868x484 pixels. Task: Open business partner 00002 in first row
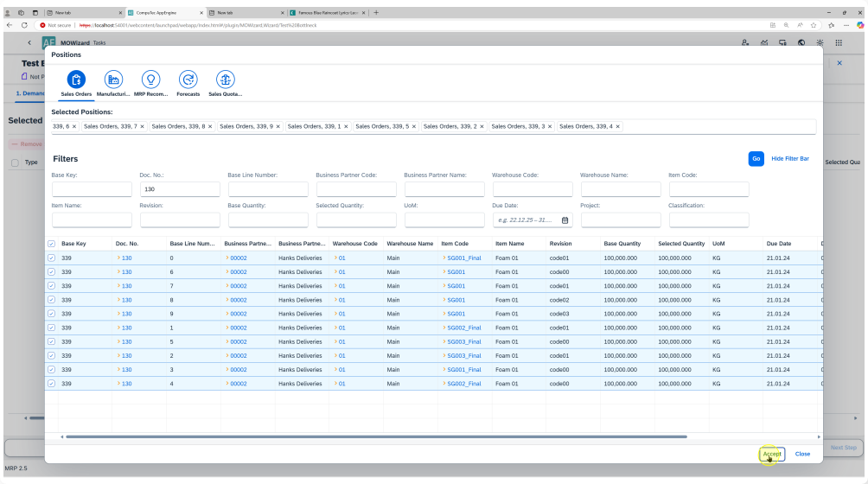point(238,258)
